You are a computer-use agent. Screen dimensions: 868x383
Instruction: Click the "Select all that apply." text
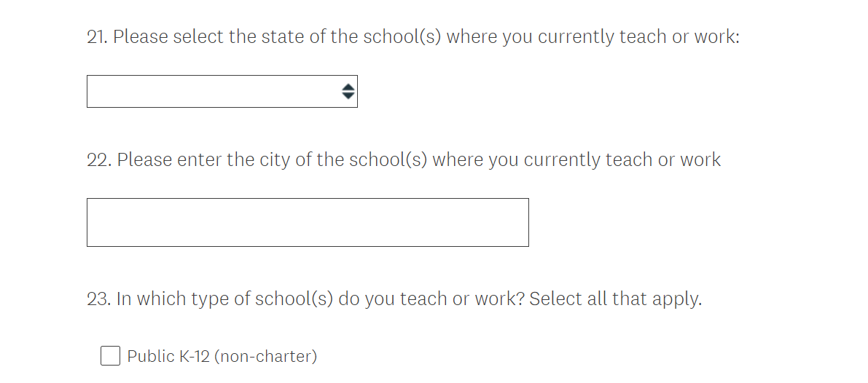pyautogui.click(x=615, y=299)
